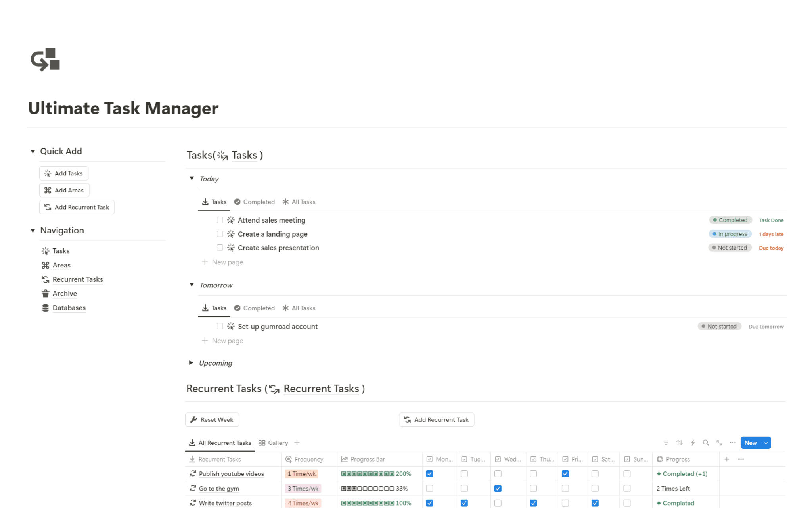Open the Recurrent Tasks link in the sidebar

78,279
